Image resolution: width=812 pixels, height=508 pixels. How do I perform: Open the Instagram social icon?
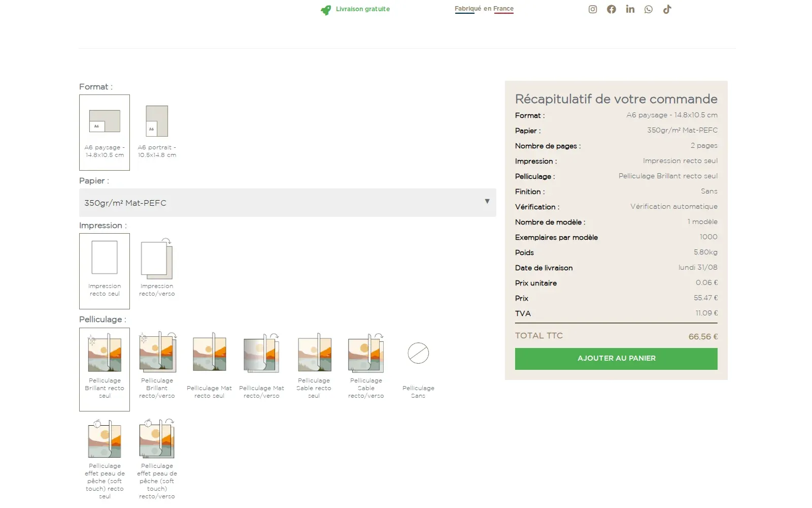pyautogui.click(x=592, y=9)
